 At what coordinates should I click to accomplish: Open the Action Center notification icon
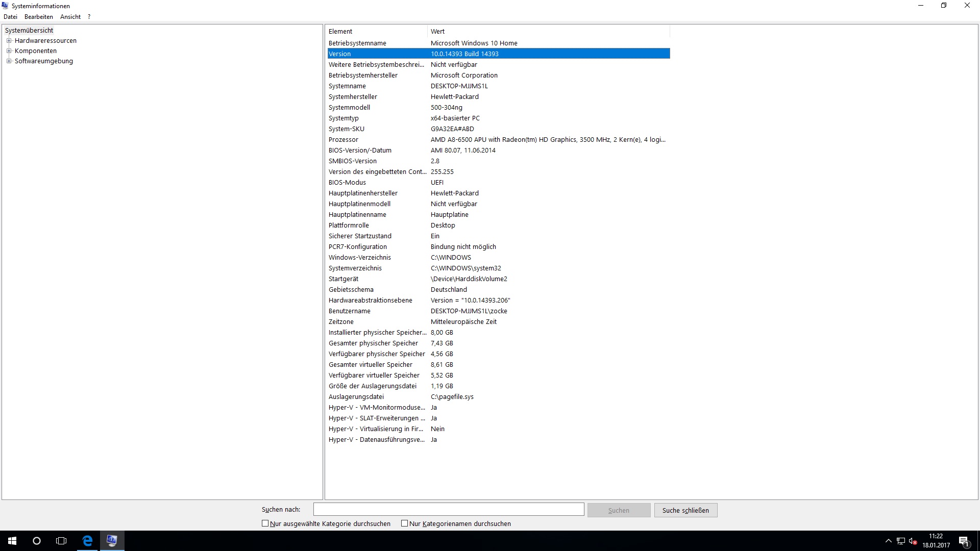[x=964, y=541]
